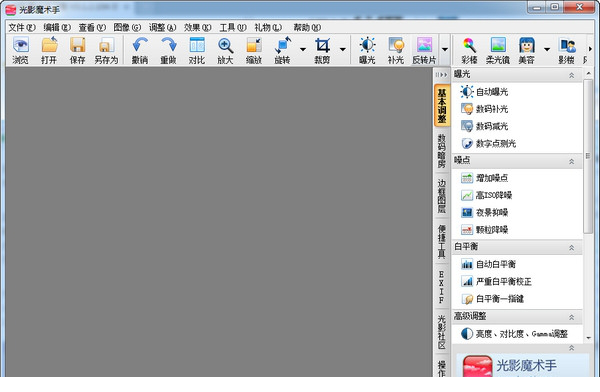Viewport: 600px width, 392px height.
Task: Open the 图像 menu
Action: point(127,28)
